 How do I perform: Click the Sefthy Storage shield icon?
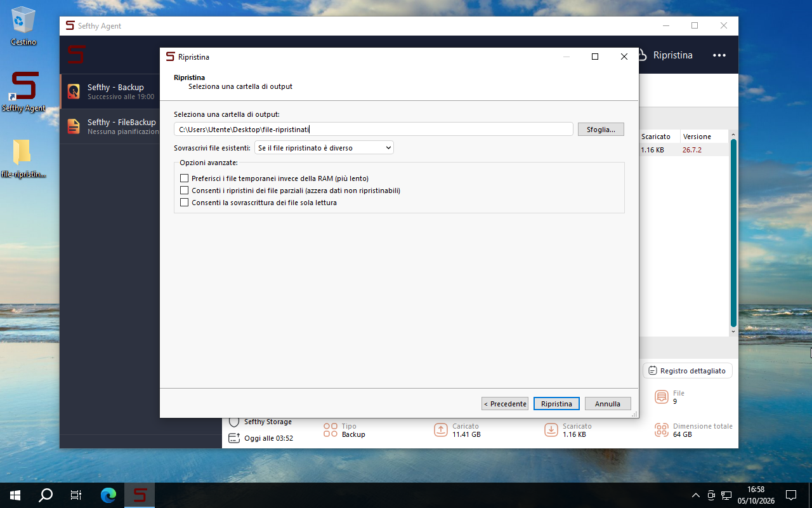(x=234, y=422)
